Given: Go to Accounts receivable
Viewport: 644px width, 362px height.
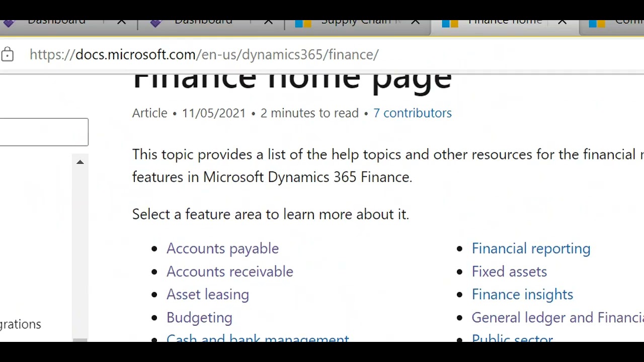Looking at the screenshot, I should (x=230, y=271).
